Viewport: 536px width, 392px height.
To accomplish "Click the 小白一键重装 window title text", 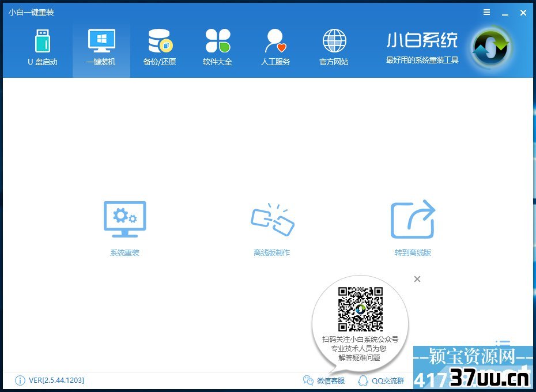I will (x=31, y=12).
